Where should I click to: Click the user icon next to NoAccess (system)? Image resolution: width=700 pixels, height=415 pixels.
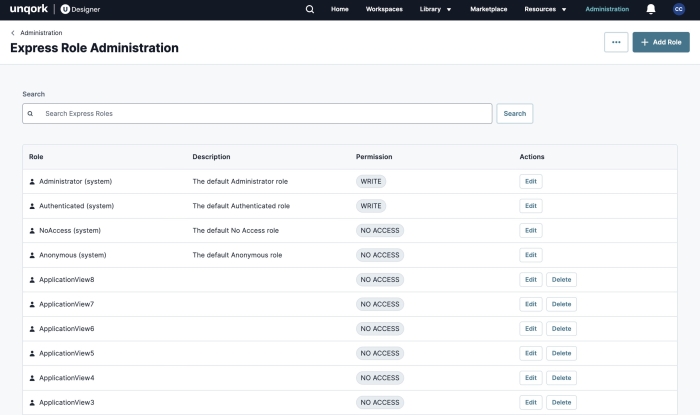pos(32,231)
